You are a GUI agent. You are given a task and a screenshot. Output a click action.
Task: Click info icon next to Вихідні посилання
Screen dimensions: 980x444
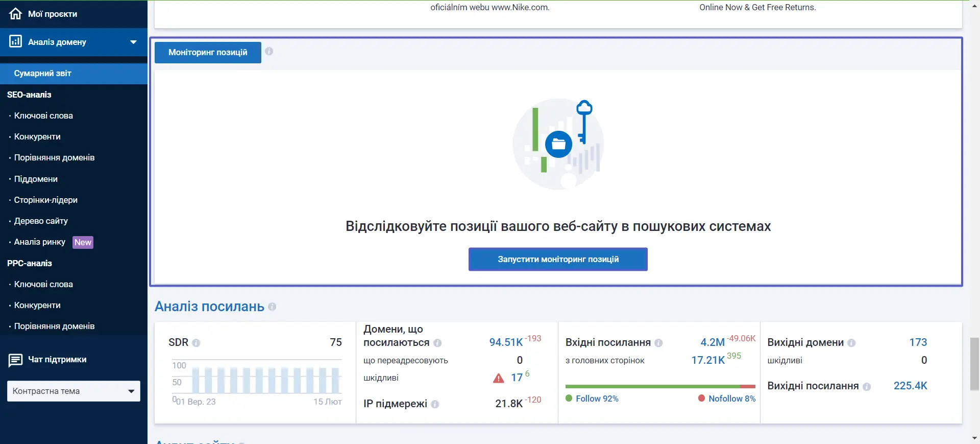click(x=867, y=387)
